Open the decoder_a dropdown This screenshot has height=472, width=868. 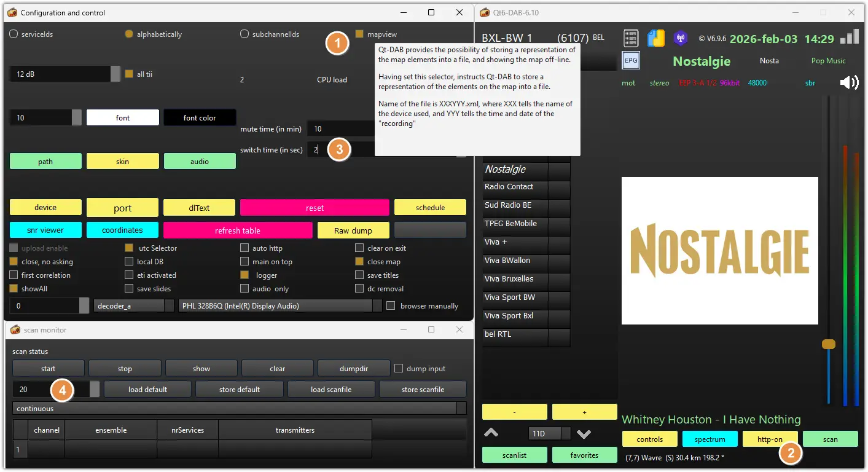pyautogui.click(x=133, y=305)
